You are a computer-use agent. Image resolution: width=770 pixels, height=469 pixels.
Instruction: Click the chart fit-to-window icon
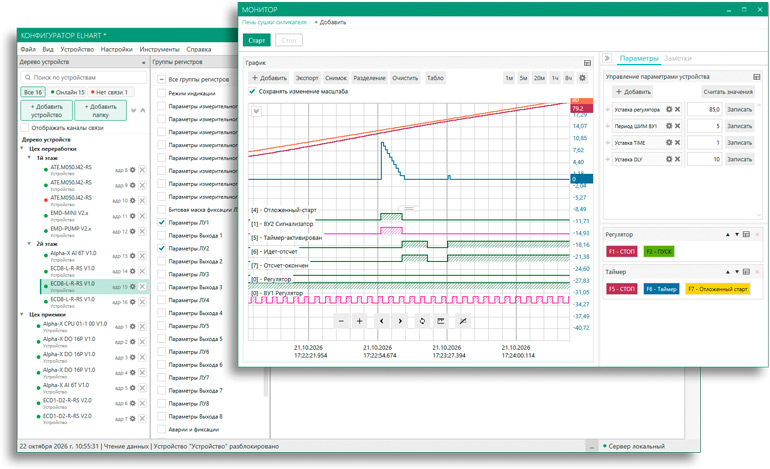coord(441,321)
